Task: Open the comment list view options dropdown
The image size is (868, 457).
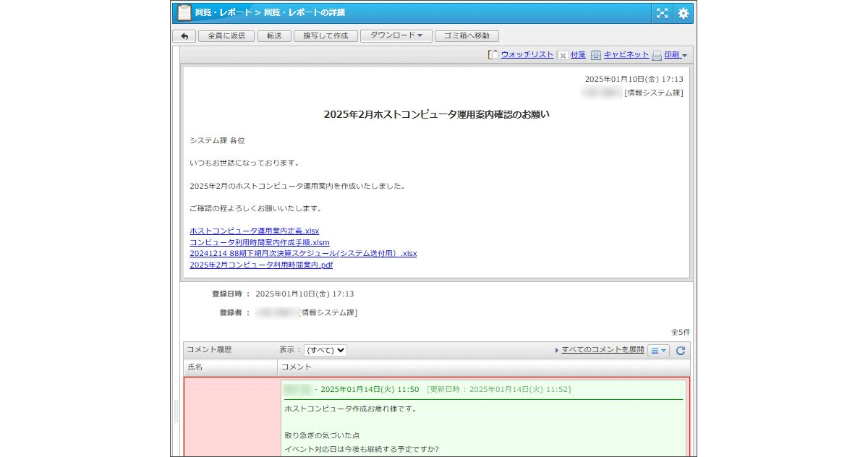Action: coord(658,350)
